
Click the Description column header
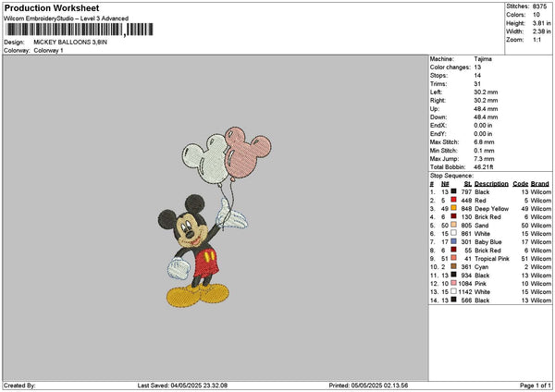[491, 184]
